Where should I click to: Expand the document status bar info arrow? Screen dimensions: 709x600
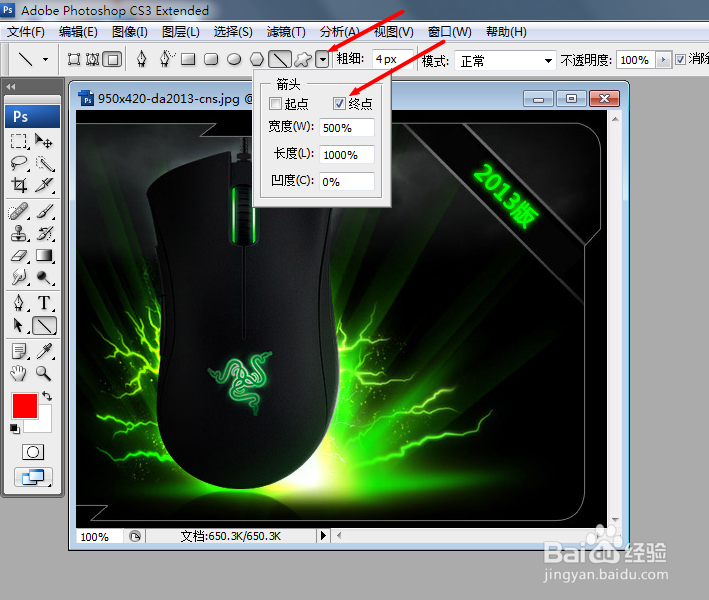coord(322,536)
